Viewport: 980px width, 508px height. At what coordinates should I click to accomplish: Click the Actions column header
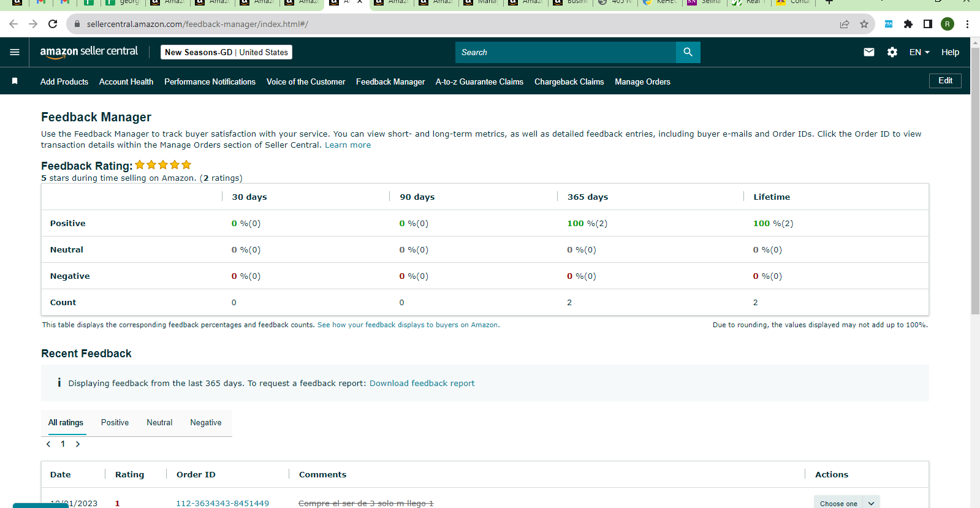tap(832, 474)
